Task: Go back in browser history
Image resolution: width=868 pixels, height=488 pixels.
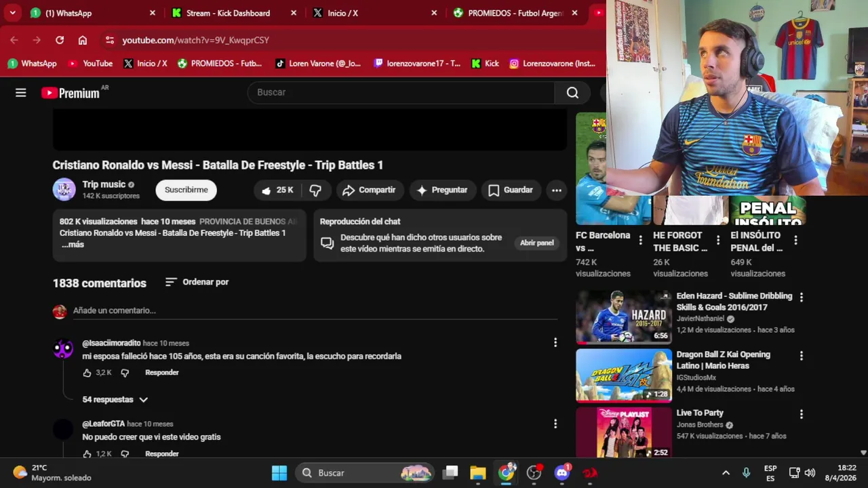Action: pyautogui.click(x=14, y=40)
